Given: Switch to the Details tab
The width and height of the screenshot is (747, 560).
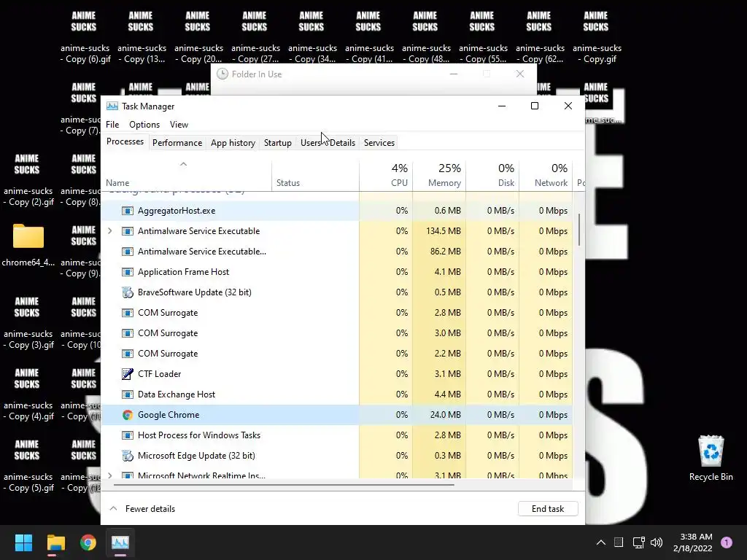Looking at the screenshot, I should point(343,143).
